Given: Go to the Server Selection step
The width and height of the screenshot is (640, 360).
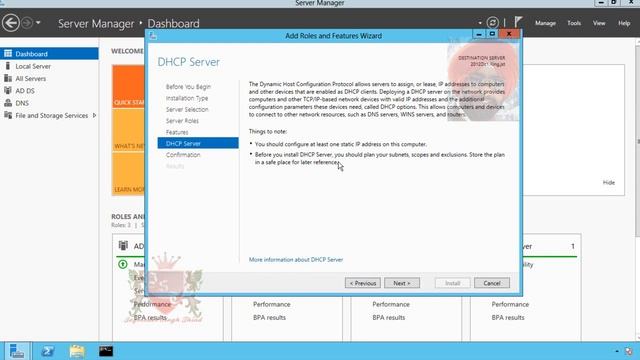Looking at the screenshot, I should coord(187,109).
